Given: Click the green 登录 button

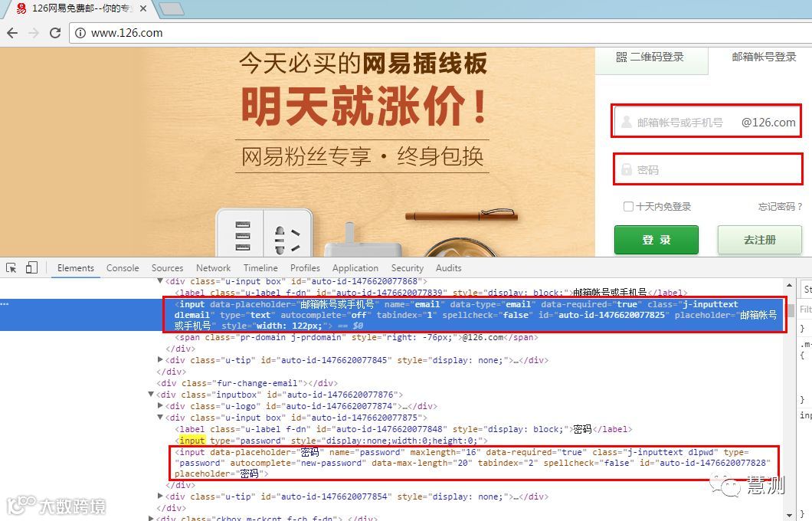Looking at the screenshot, I should [656, 240].
